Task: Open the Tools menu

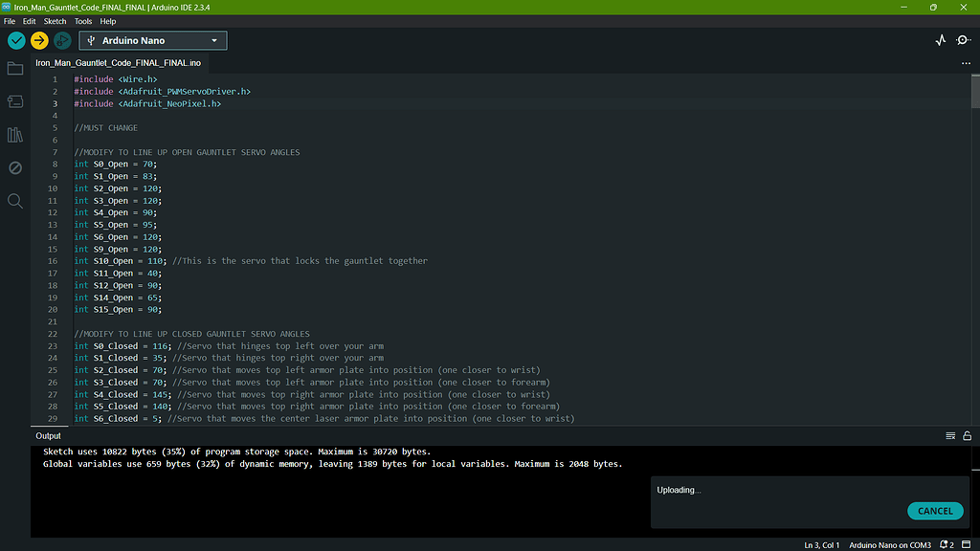Action: (x=82, y=20)
